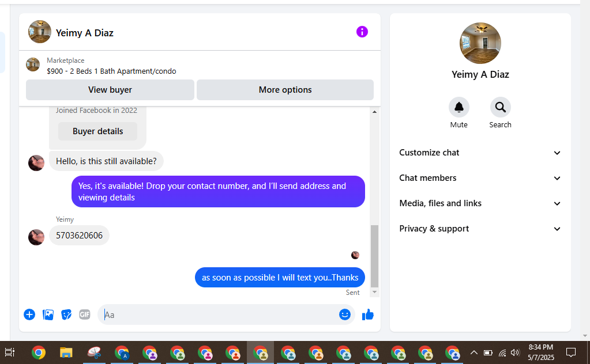The width and height of the screenshot is (590, 364).
Task: Attach a photo using the image icon
Action: (x=48, y=314)
